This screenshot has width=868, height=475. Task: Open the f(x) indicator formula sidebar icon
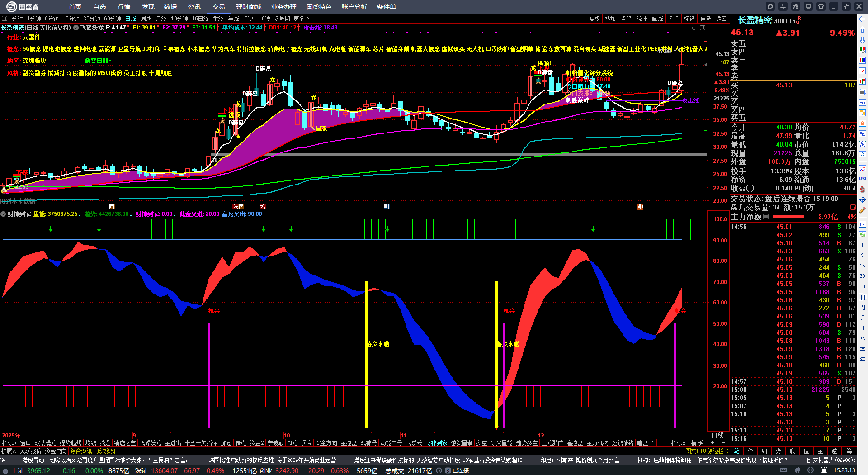click(x=863, y=144)
